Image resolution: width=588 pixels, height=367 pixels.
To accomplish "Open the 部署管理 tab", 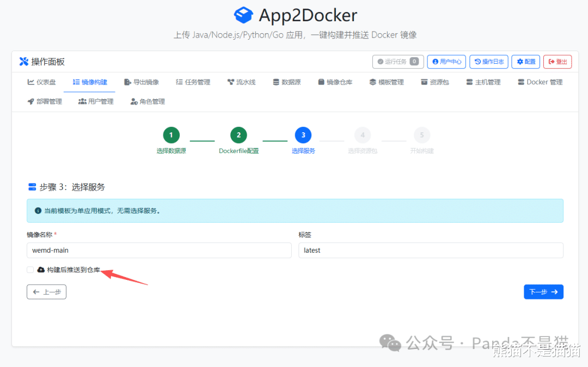I will tap(45, 102).
